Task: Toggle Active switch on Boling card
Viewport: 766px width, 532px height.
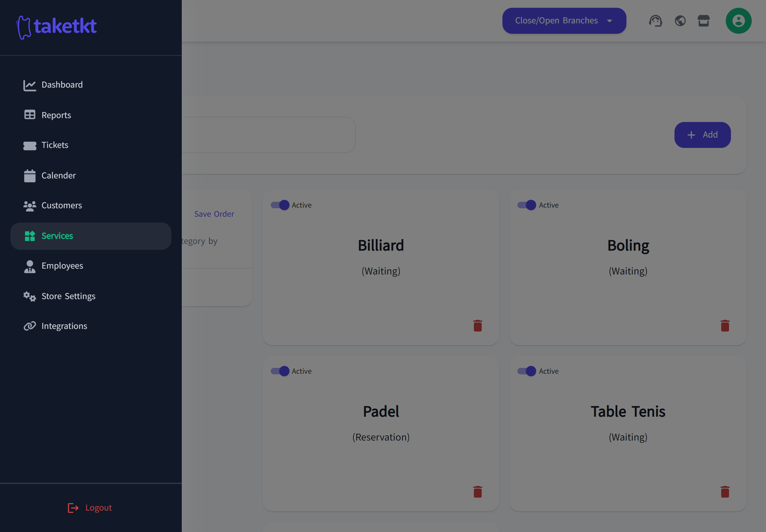Action: (x=526, y=205)
